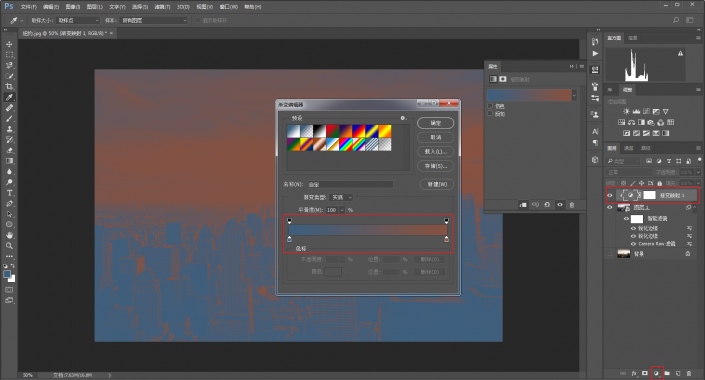Screen dimensions: 705x380
Task: Click the Brightness/Contrast sun icon in Adjustments panel
Action: coord(626,111)
